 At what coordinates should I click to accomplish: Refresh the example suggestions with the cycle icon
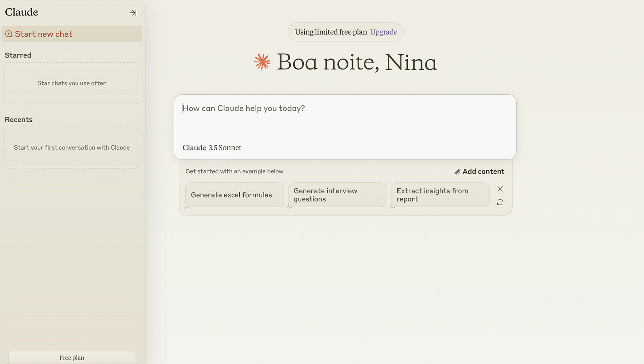tap(500, 202)
